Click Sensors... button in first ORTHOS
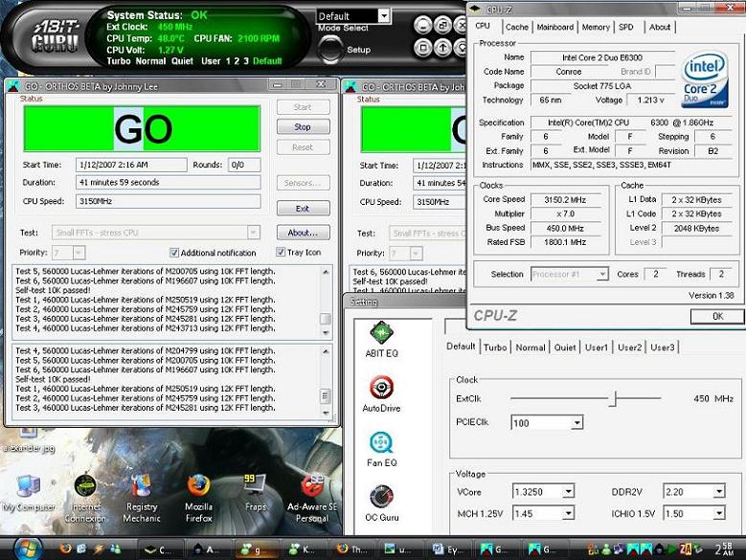 pyautogui.click(x=303, y=183)
